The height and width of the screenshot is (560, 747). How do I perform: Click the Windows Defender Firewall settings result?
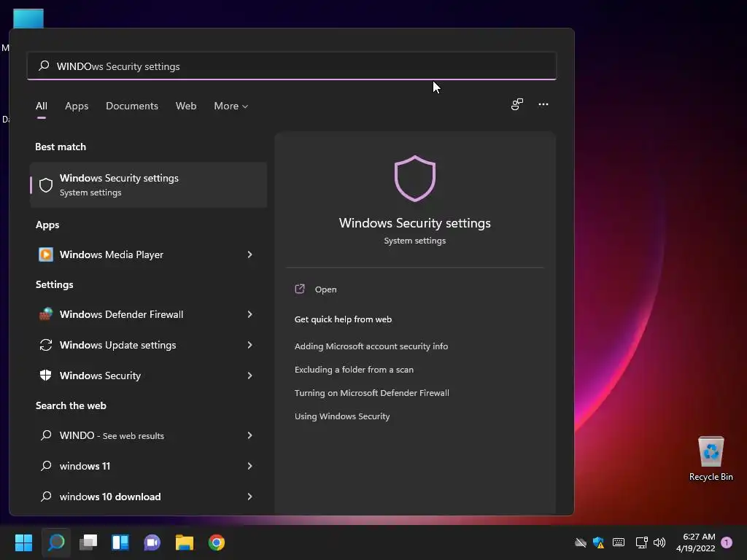[x=148, y=314]
